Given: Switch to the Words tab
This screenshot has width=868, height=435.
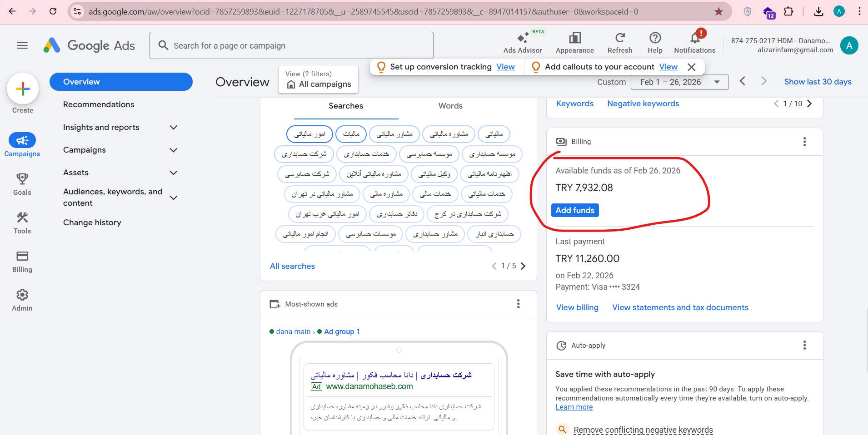Looking at the screenshot, I should [450, 106].
